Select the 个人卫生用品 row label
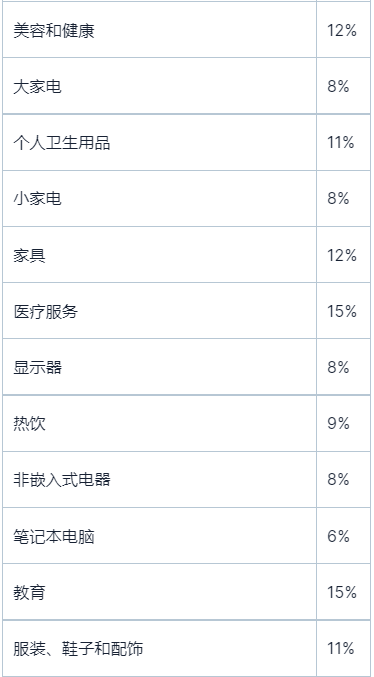This screenshot has height=677, width=374. [62, 142]
